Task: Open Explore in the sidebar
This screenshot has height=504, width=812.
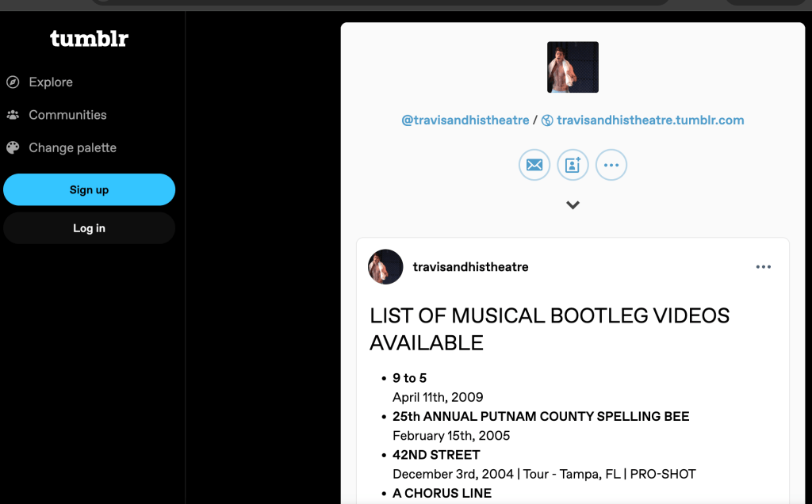Action: click(x=51, y=82)
